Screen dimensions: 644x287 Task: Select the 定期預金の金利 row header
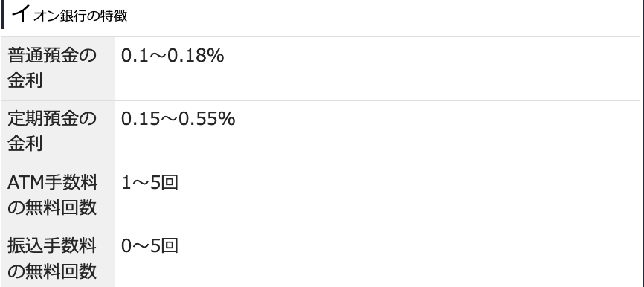click(x=58, y=132)
